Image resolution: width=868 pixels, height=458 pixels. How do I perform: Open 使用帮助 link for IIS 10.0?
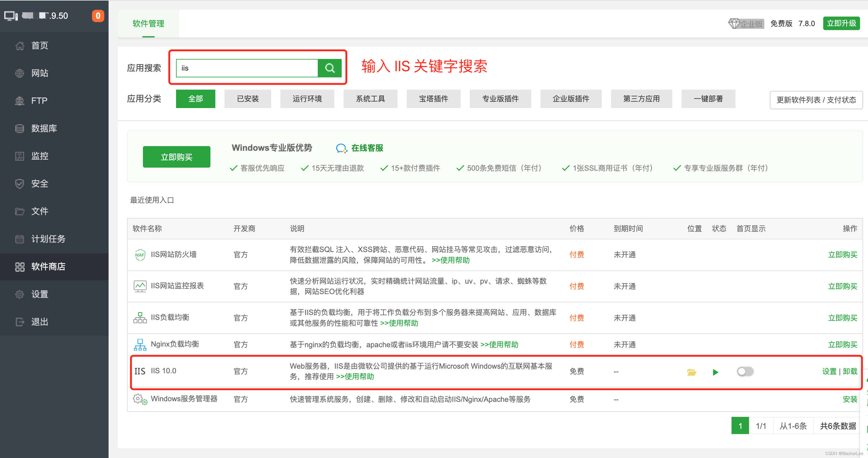(x=355, y=377)
